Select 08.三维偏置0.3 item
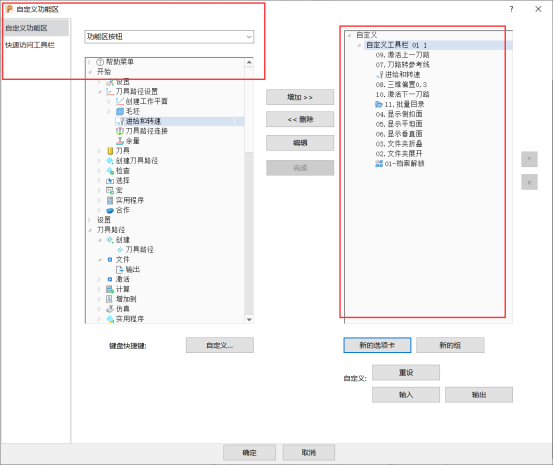 pos(401,84)
